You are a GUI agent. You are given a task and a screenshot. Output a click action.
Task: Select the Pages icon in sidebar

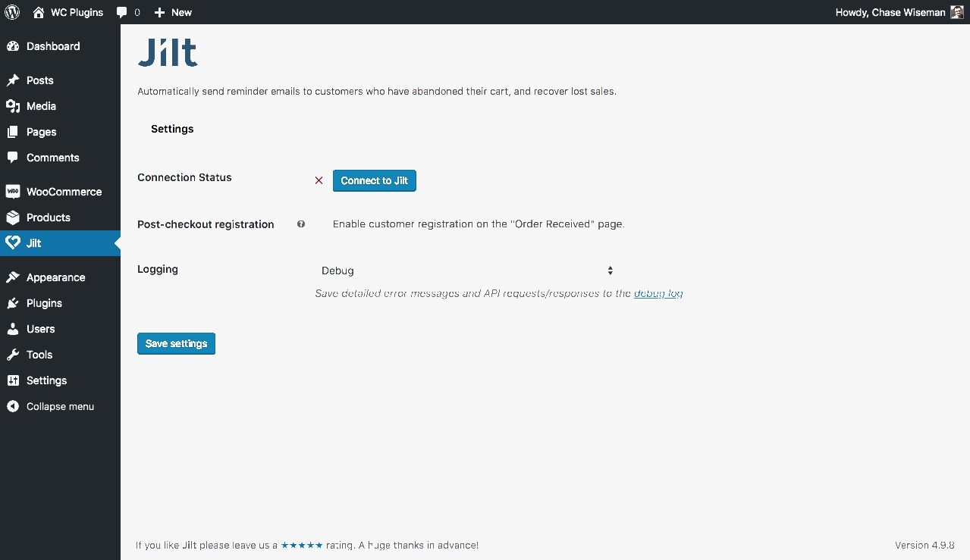pyautogui.click(x=12, y=132)
